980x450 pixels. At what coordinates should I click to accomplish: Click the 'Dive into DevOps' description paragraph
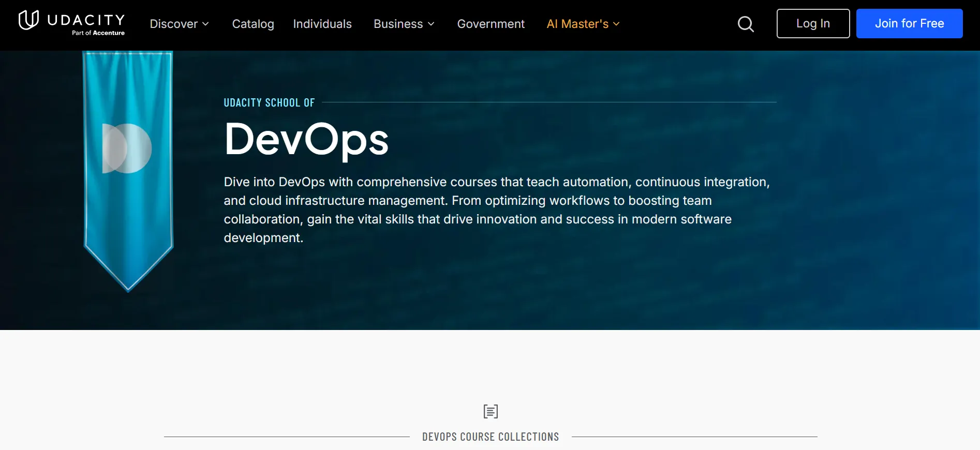click(497, 209)
